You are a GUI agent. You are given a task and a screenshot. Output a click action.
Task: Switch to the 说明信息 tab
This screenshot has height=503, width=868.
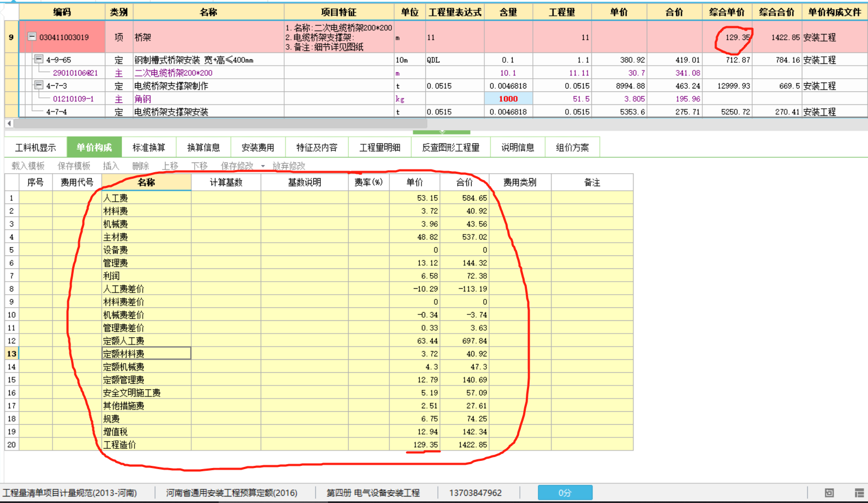[x=518, y=147]
